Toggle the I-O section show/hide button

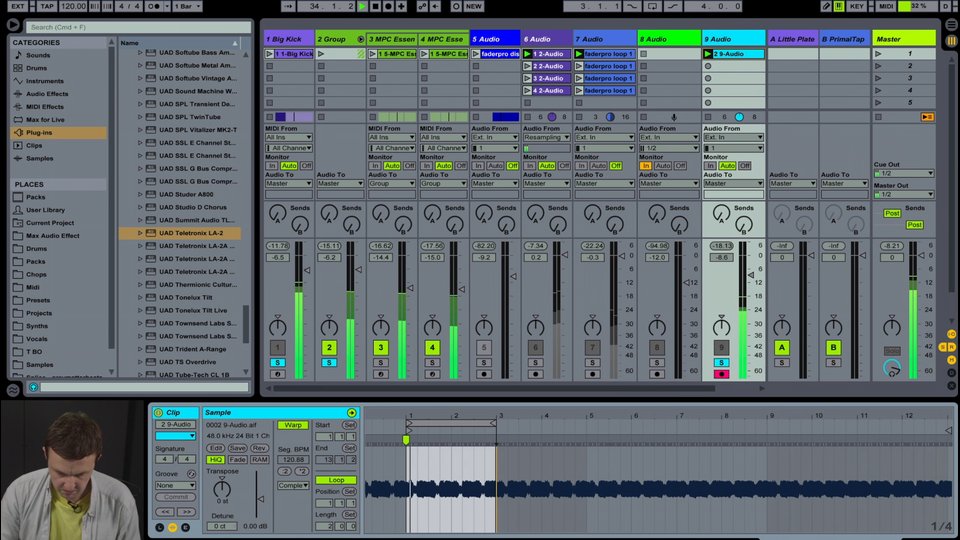click(x=951, y=334)
